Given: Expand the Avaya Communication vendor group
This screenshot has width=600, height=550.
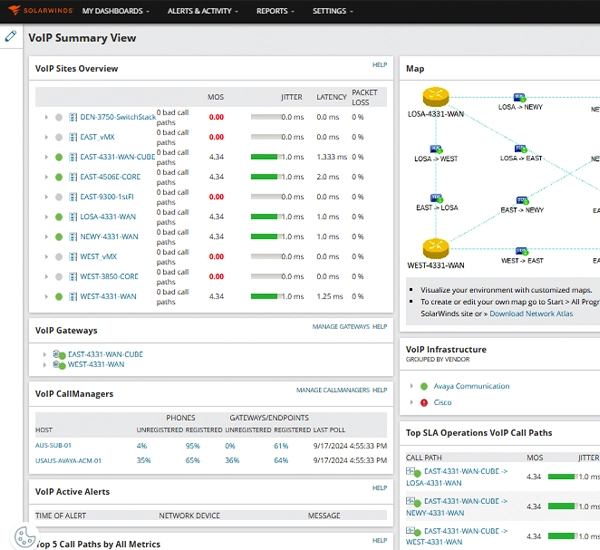Looking at the screenshot, I should (411, 386).
